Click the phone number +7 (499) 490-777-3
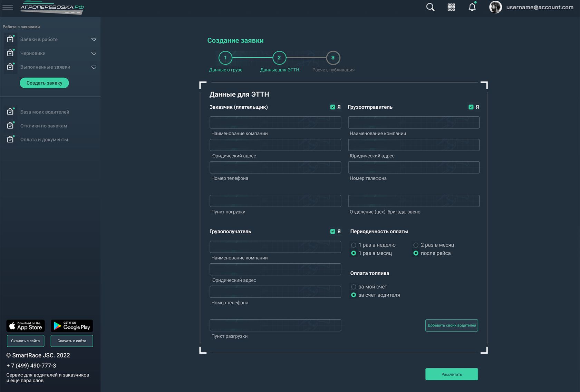The height and width of the screenshot is (392, 580). 31,366
